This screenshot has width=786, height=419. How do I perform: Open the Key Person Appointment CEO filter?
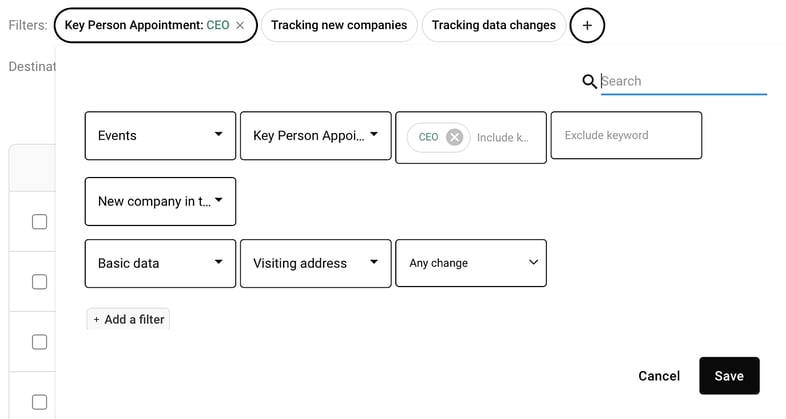[147, 25]
